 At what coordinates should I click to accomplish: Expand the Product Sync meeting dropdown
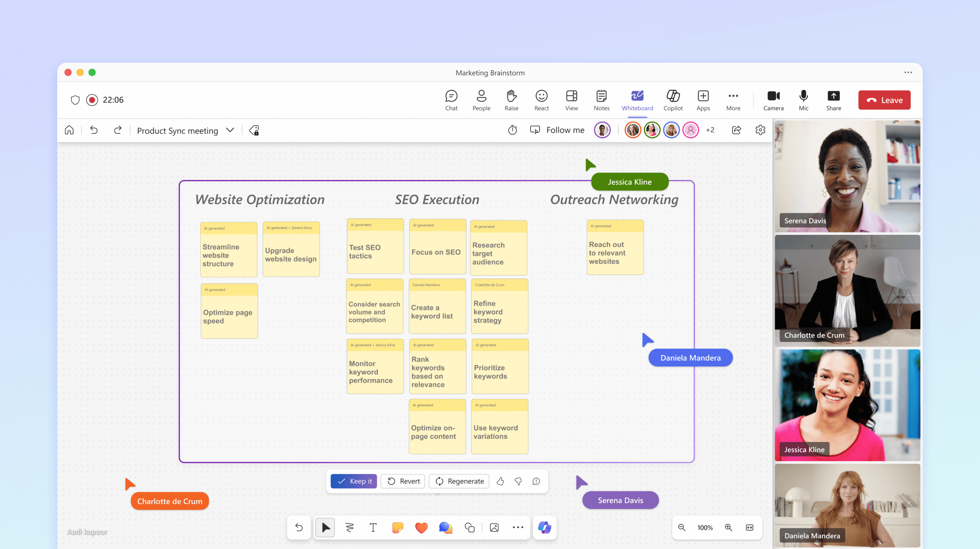(x=230, y=130)
